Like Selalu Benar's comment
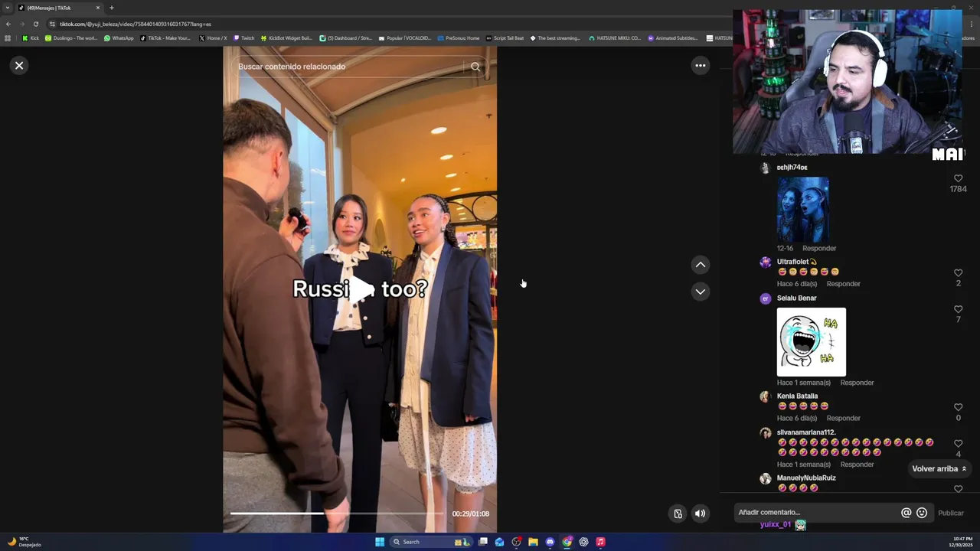980x551 pixels. 958,309
